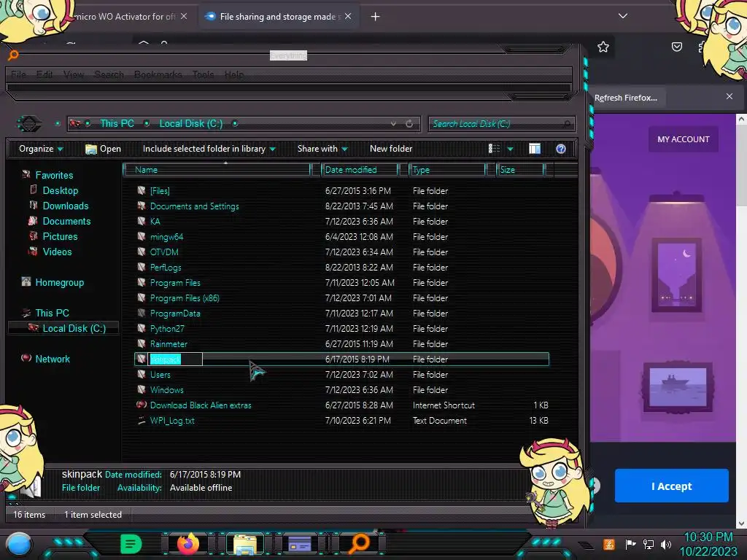This screenshot has height=560, width=747.
Task: Open the Tools menu in Everything
Action: (x=204, y=75)
